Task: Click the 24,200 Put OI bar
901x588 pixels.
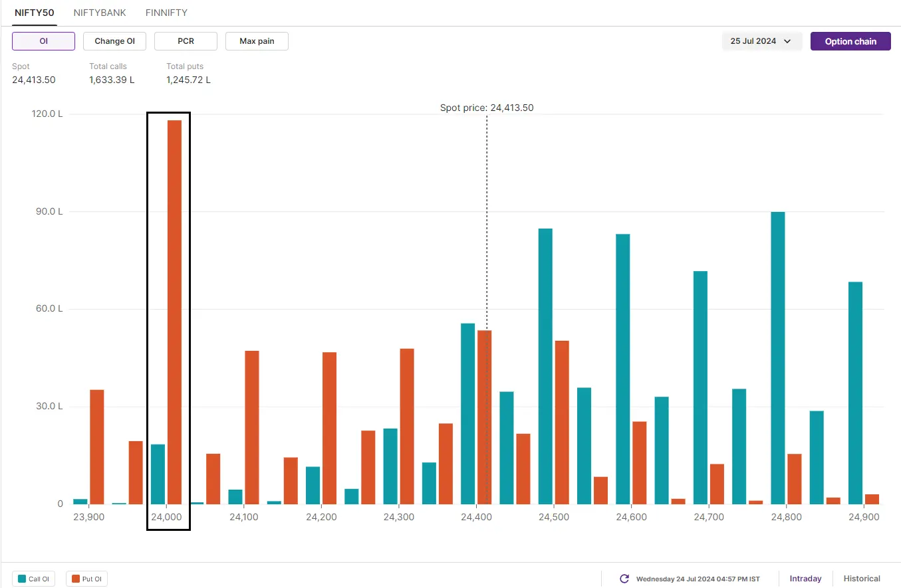Action: pos(329,428)
